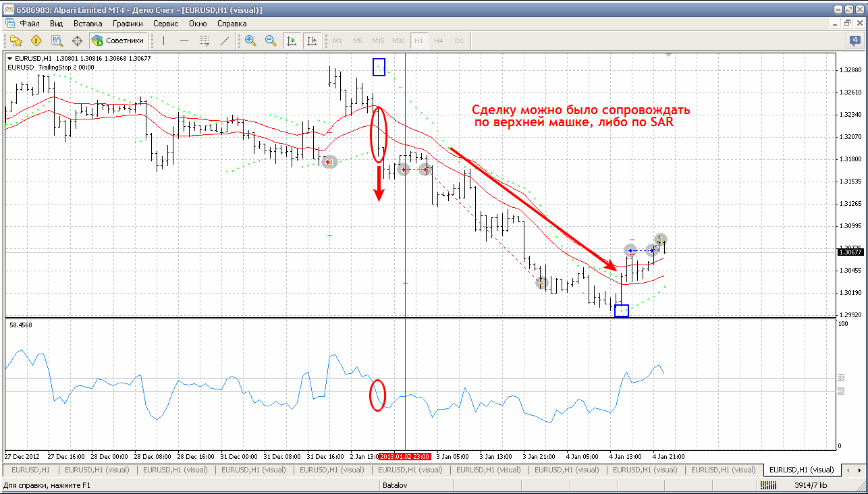This screenshot has width=868, height=494.
Task: Click the currently selected EURUSD,H1 (visual) tab
Action: click(x=801, y=469)
